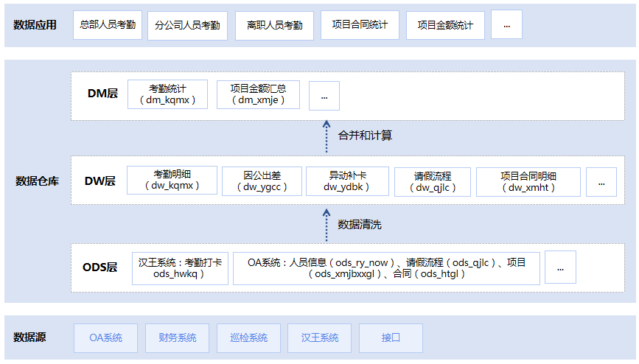Screen dimensions: 639x364
Task: Click the 项目合同明细 (dw_xmht) box
Action: point(528,181)
